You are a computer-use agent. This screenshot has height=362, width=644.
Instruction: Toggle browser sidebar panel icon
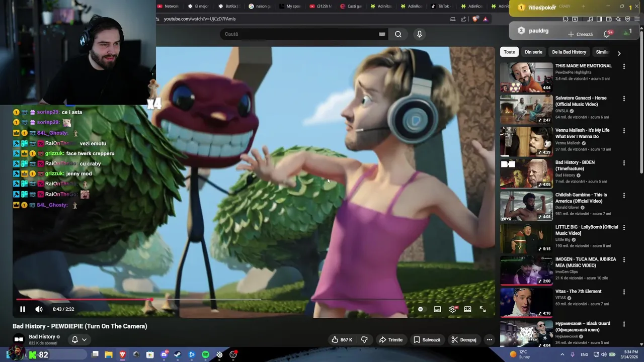click(599, 19)
